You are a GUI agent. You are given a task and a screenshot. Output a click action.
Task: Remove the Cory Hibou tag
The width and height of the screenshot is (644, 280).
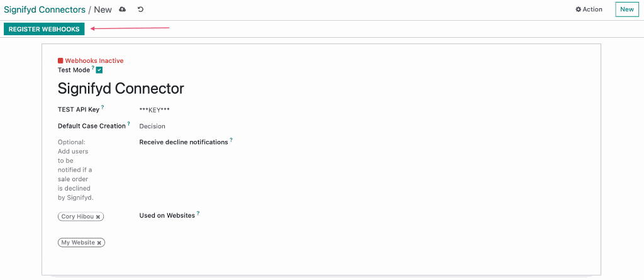(97, 216)
